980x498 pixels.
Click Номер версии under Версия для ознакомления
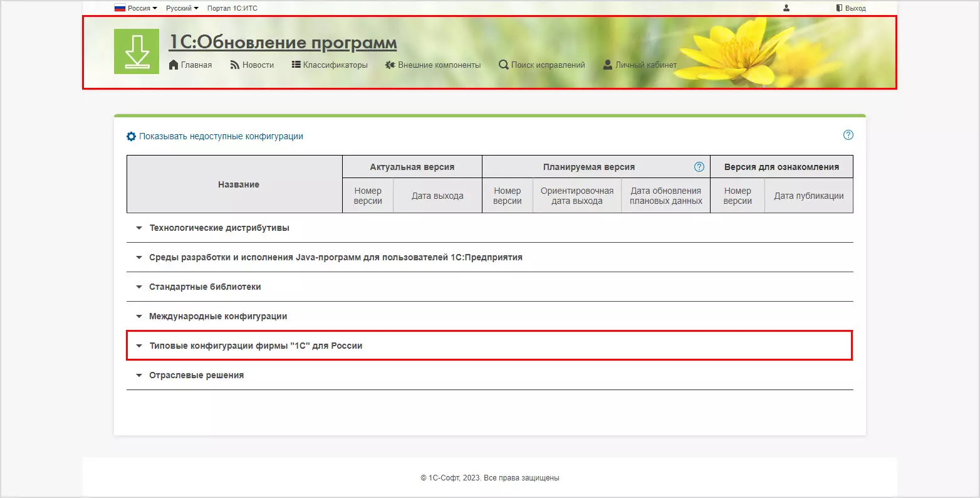(738, 196)
